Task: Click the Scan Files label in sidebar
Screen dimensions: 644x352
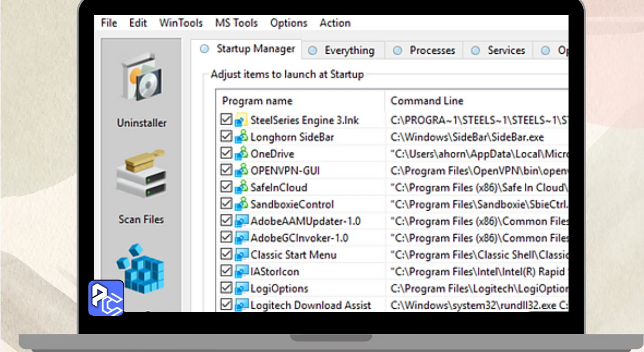Action: point(141,219)
